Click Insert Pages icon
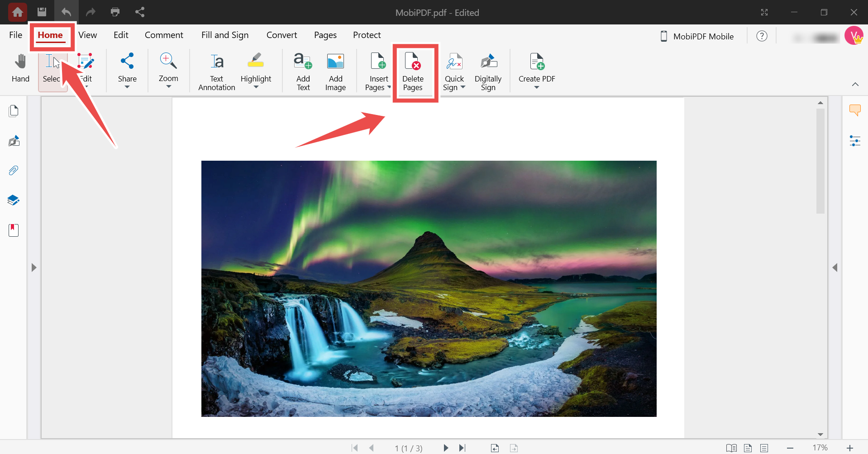The image size is (868, 454). click(x=378, y=61)
